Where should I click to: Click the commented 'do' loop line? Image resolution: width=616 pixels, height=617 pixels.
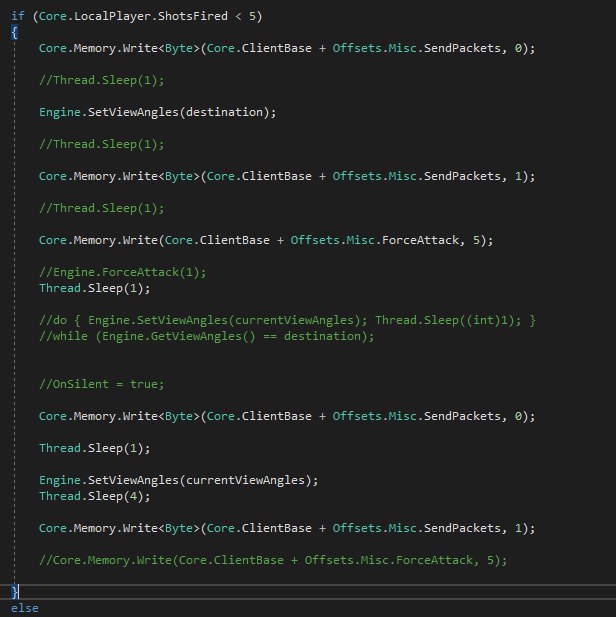point(287,320)
